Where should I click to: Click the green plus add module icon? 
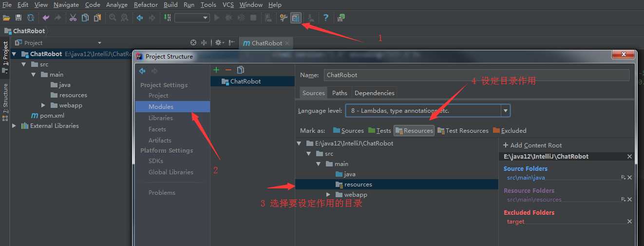[216, 70]
